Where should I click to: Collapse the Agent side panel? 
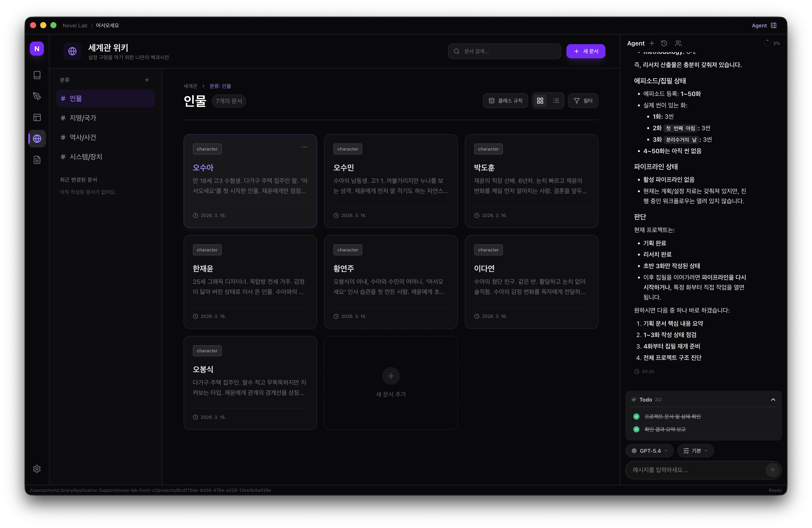774,25
